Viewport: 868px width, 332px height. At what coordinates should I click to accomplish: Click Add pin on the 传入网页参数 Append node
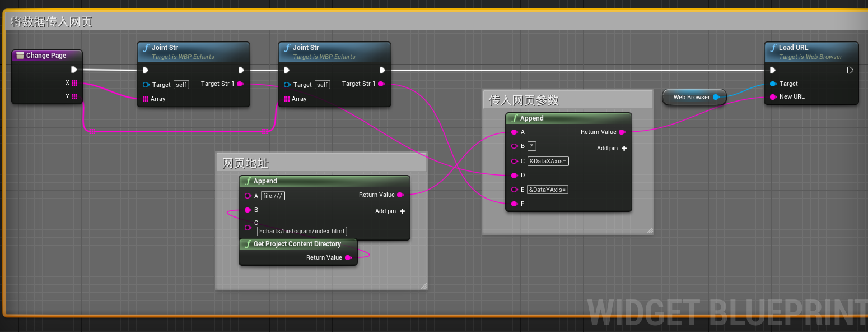point(611,148)
